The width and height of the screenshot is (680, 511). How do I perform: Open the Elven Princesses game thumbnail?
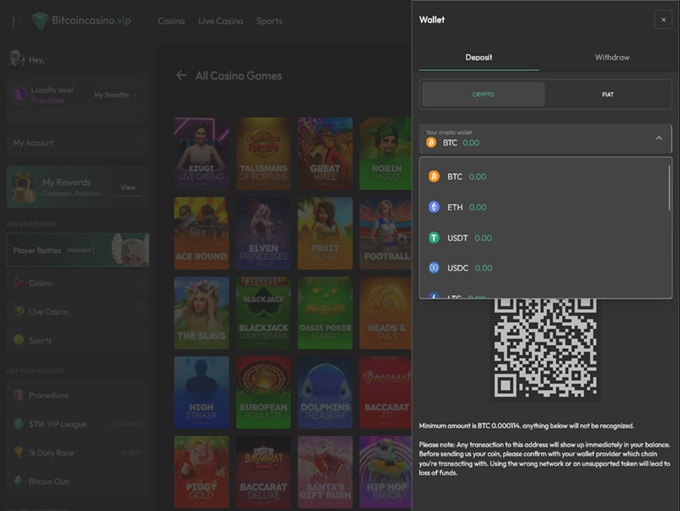tap(264, 233)
